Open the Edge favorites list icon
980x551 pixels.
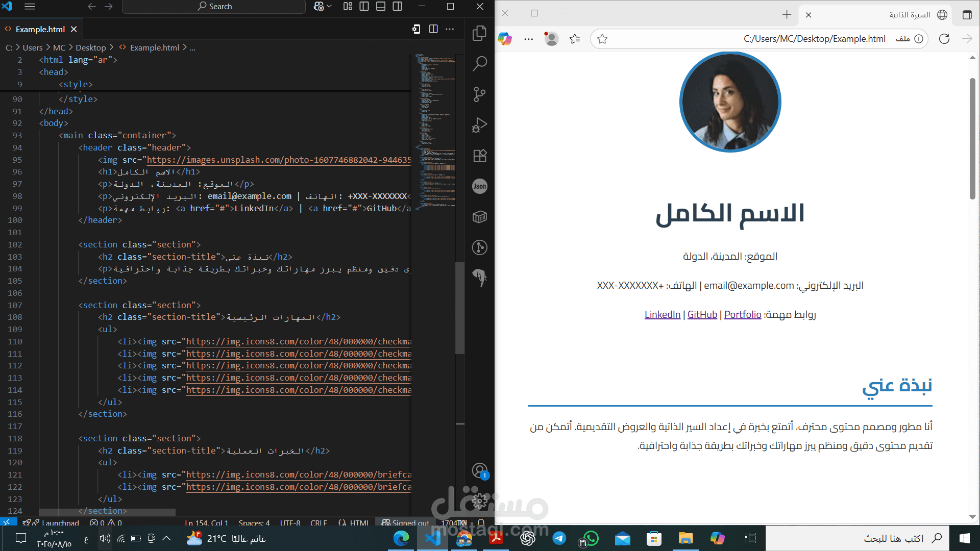pyautogui.click(x=575, y=39)
